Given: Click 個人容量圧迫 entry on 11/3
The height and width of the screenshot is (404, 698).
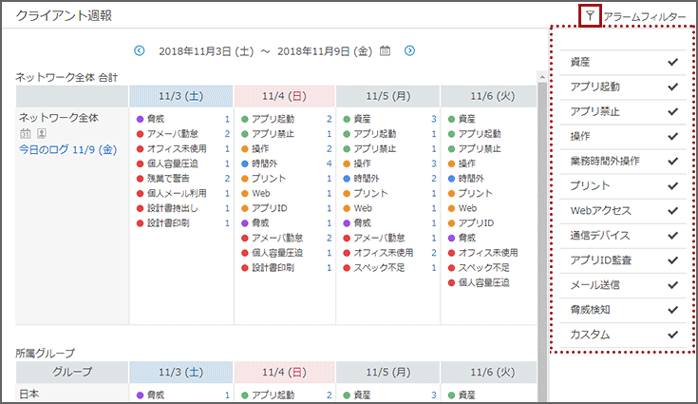Looking at the screenshot, I should click(173, 164).
